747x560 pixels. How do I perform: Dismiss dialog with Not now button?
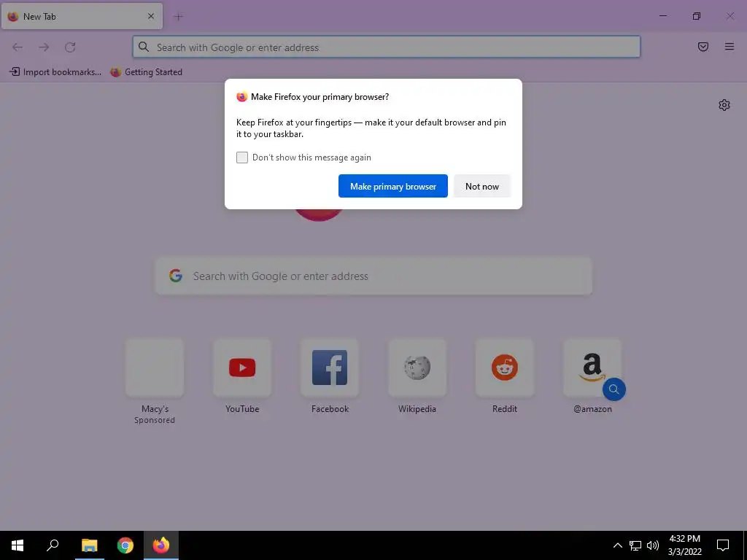tap(482, 186)
